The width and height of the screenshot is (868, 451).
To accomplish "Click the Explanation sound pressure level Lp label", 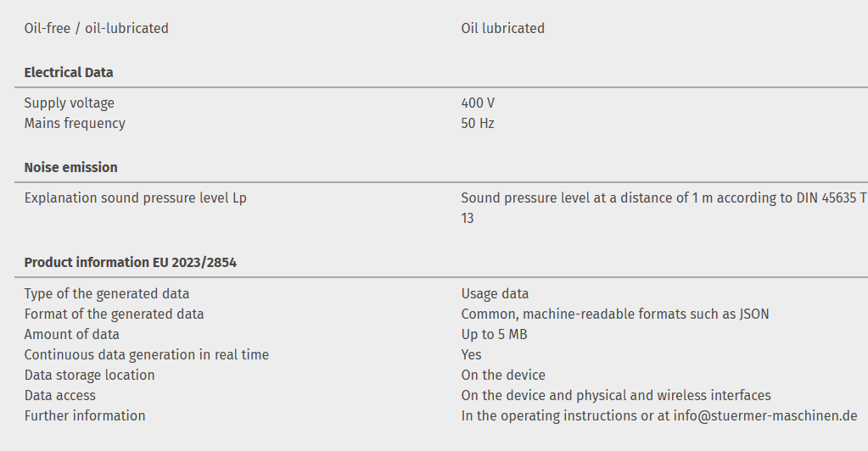I will point(135,198).
